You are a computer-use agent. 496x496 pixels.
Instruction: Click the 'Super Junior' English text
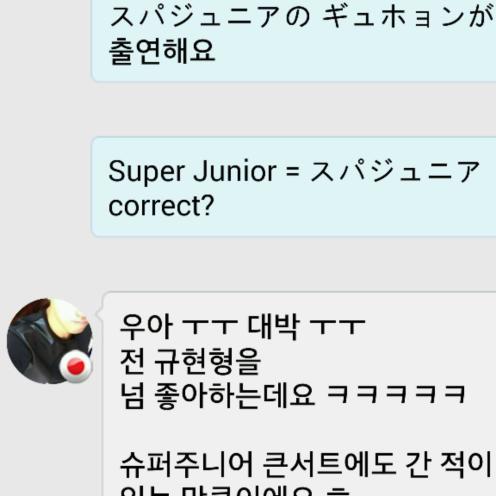point(192,172)
